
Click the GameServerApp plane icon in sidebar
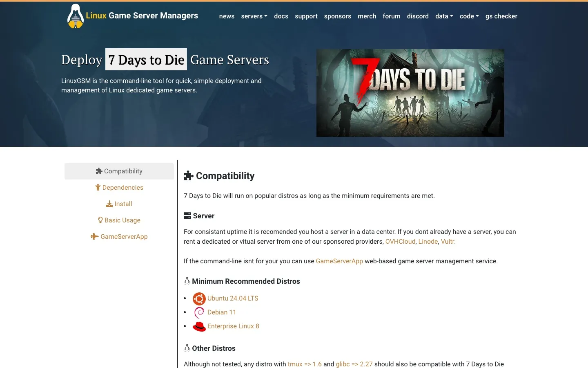[95, 236]
